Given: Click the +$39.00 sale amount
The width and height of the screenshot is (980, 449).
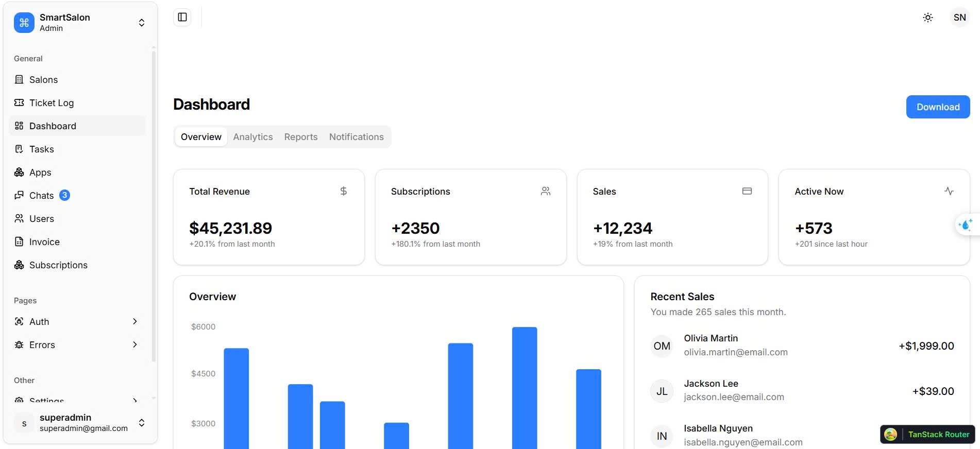Looking at the screenshot, I should pos(933,391).
